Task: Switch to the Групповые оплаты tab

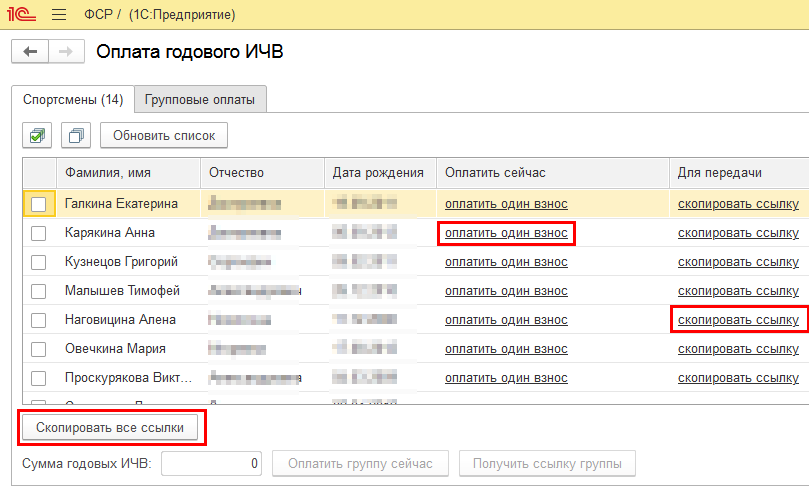Action: 199,100
